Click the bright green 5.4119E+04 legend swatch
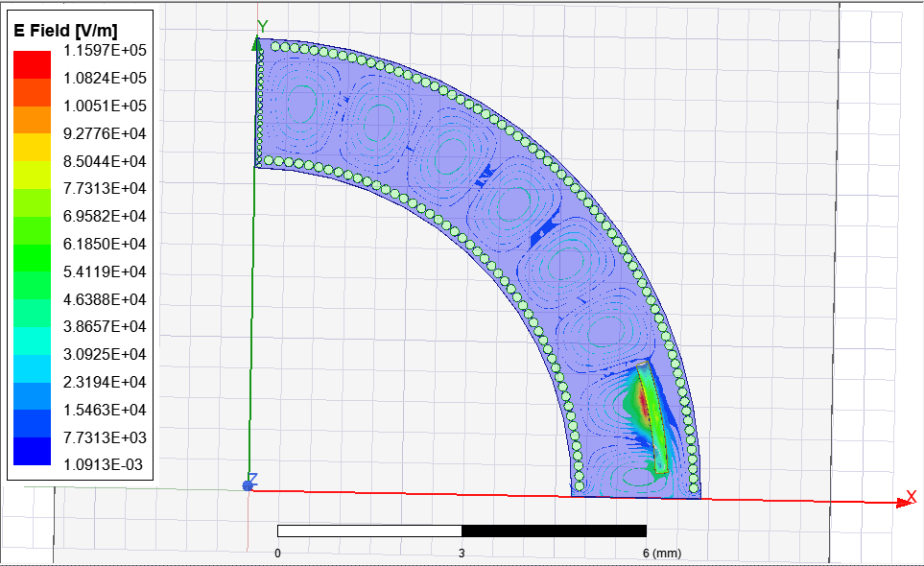The width and height of the screenshot is (924, 566). click(x=31, y=258)
